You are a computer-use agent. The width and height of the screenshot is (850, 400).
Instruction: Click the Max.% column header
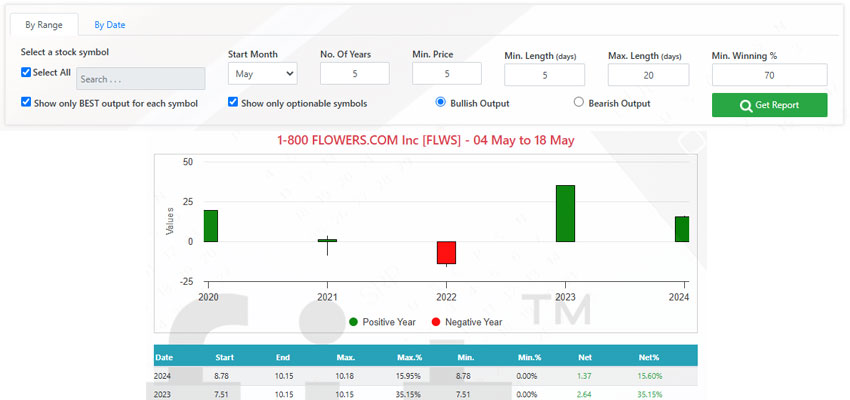point(409,357)
